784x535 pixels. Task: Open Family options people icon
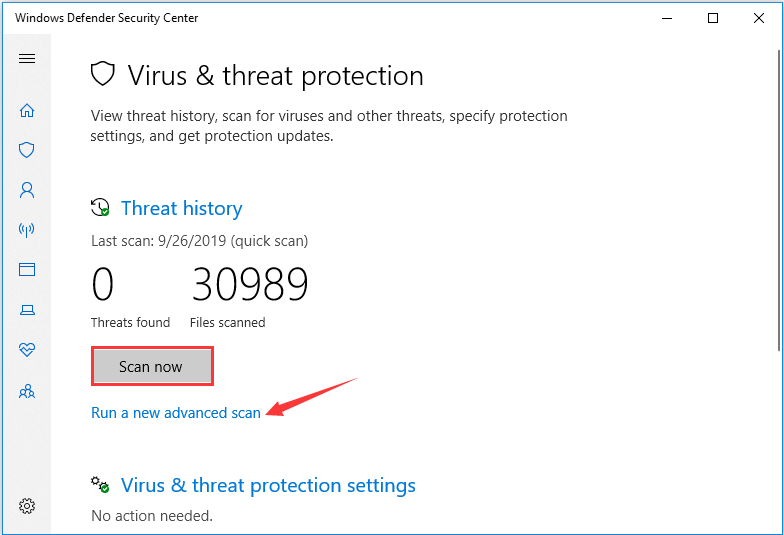(x=27, y=391)
